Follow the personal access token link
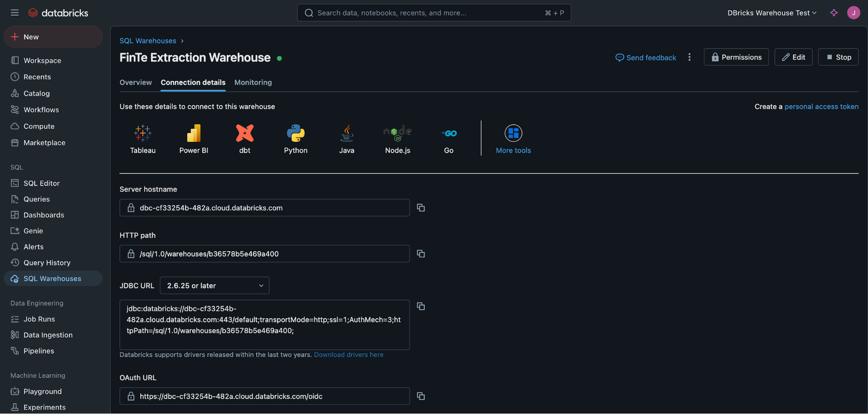 click(821, 106)
